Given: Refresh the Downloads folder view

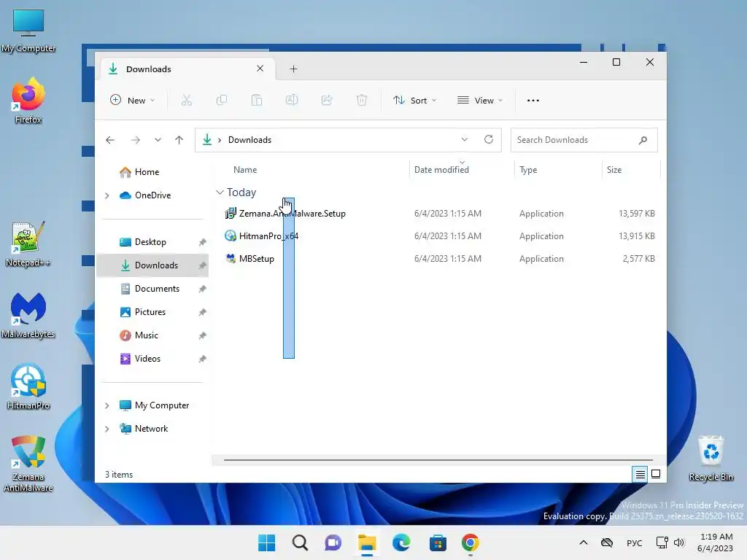Looking at the screenshot, I should pos(489,139).
